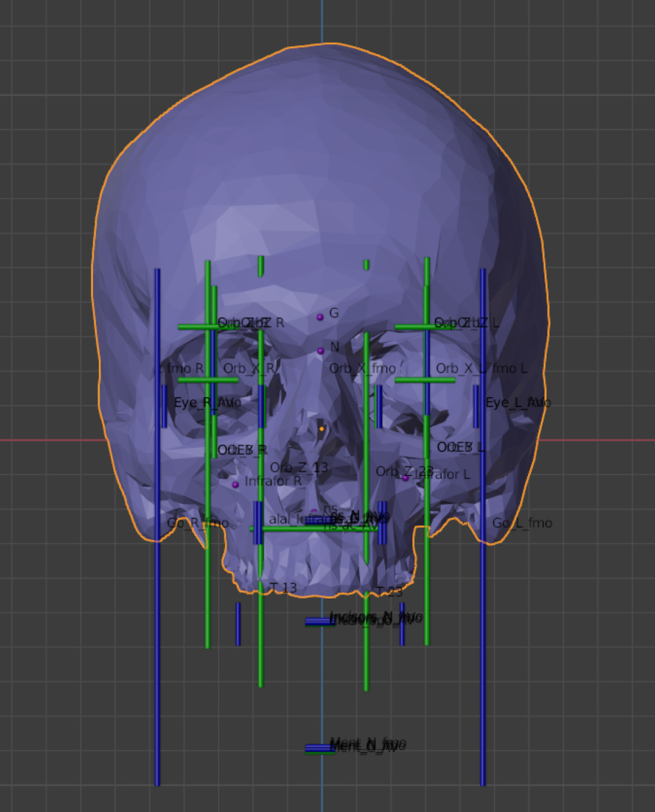Select the Eye_L label
655x812 pixels.
[x=505, y=403]
